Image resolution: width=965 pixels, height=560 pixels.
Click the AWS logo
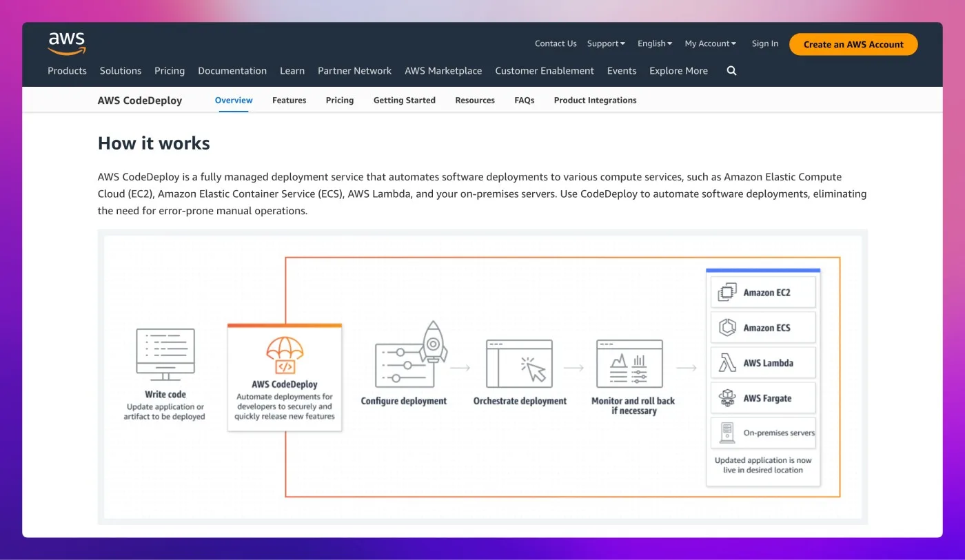[67, 43]
